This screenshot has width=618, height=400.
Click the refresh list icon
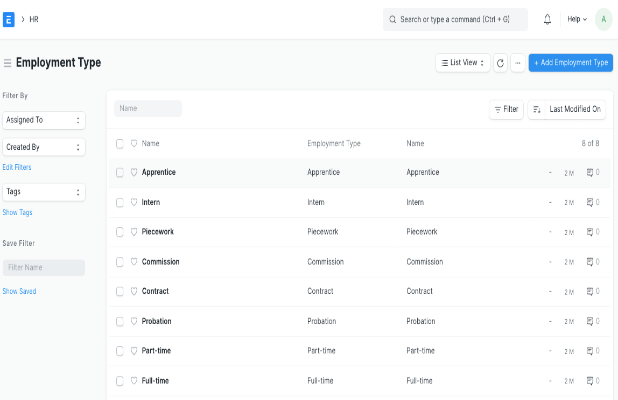[500, 62]
